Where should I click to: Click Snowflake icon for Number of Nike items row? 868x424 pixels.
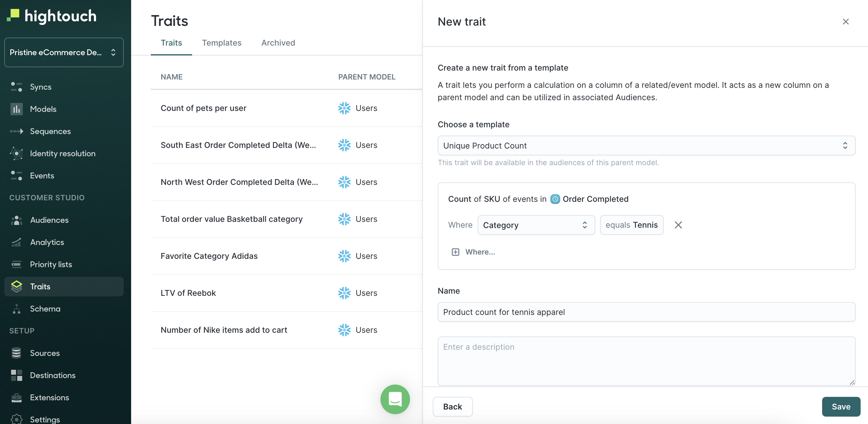[x=344, y=330]
